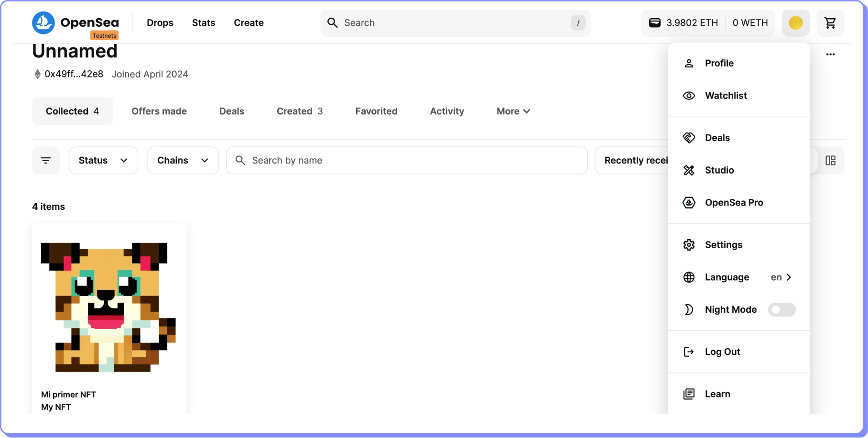868x438 pixels.
Task: Click the wallet balance icon
Action: coord(654,23)
